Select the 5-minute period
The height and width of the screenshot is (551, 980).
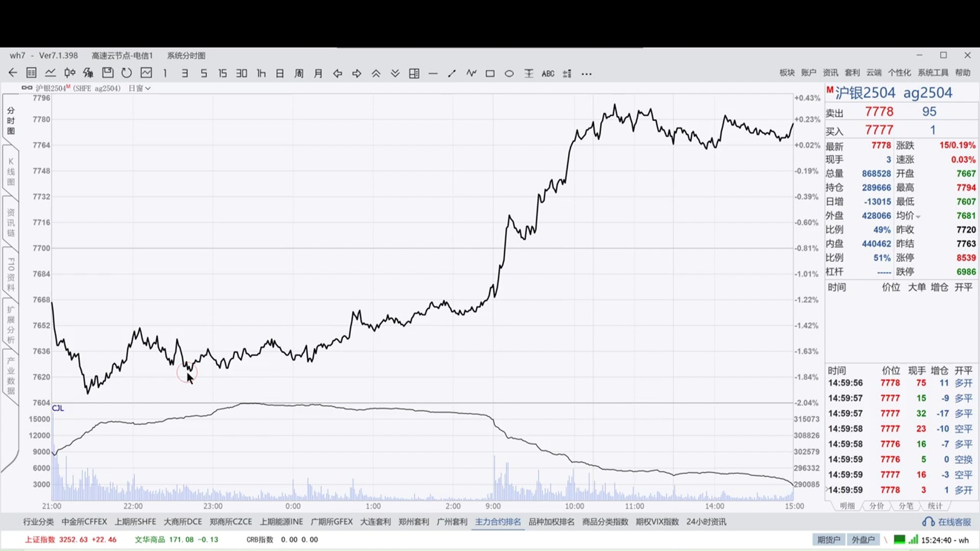[x=204, y=73]
